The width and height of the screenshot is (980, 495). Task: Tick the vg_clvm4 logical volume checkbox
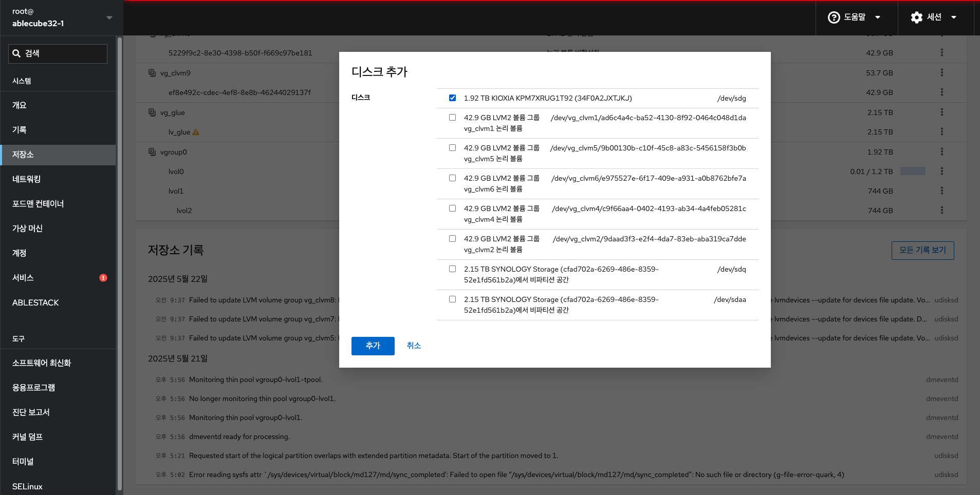pyautogui.click(x=452, y=208)
